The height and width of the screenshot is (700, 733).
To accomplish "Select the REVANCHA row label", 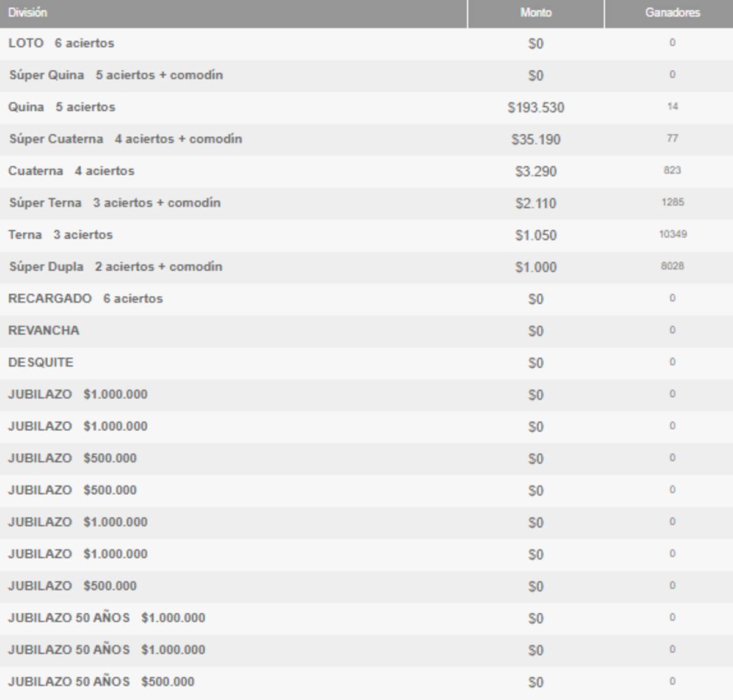I will point(44,330).
